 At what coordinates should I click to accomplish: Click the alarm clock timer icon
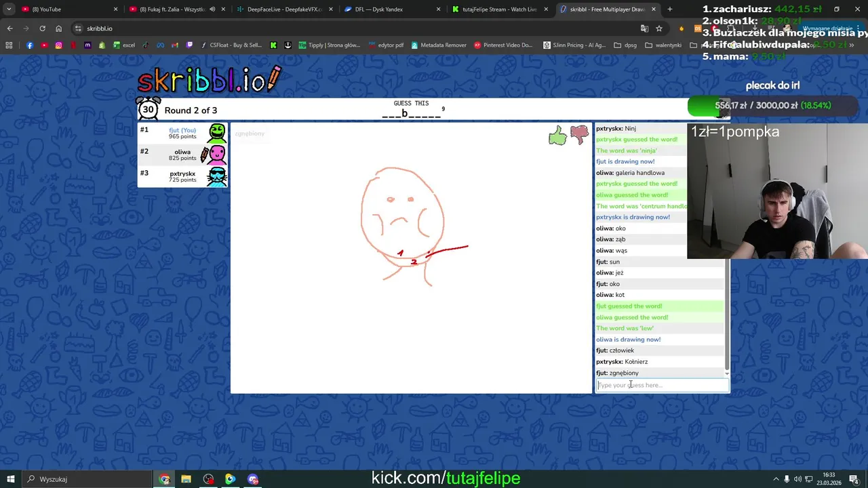coord(149,109)
